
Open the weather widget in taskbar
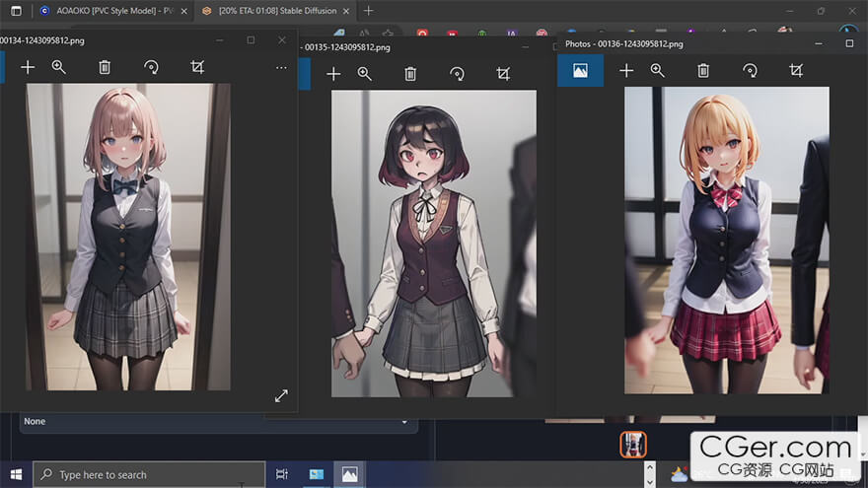(679, 474)
